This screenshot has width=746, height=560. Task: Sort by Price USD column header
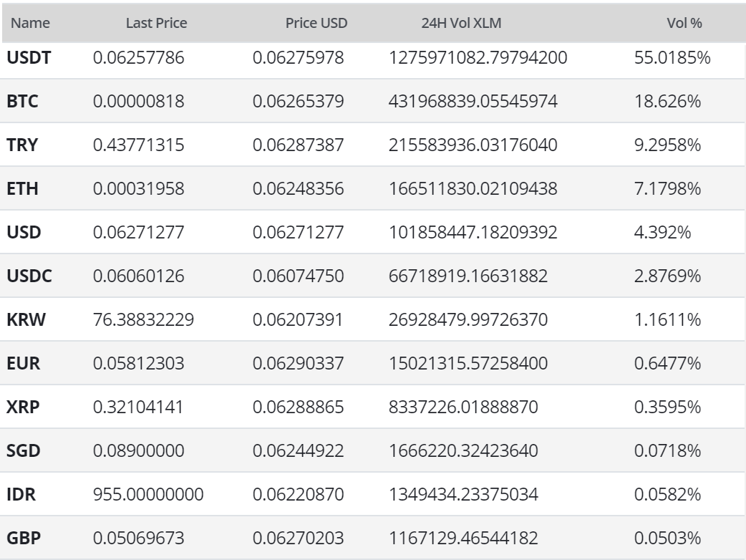coord(316,23)
